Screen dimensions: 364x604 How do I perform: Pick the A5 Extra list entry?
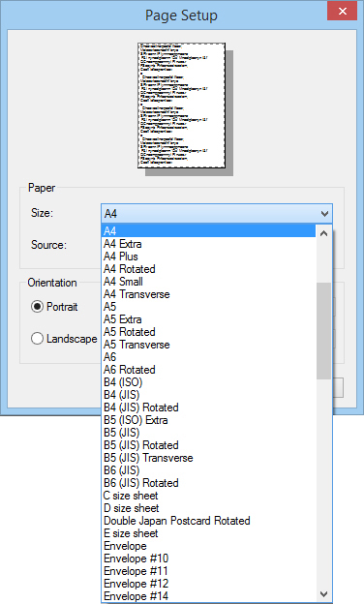coord(208,319)
